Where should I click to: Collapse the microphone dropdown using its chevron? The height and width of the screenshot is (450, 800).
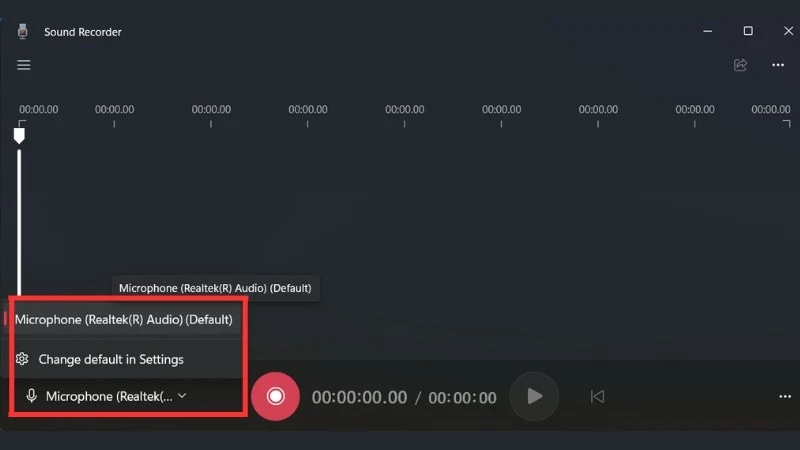[x=182, y=396]
